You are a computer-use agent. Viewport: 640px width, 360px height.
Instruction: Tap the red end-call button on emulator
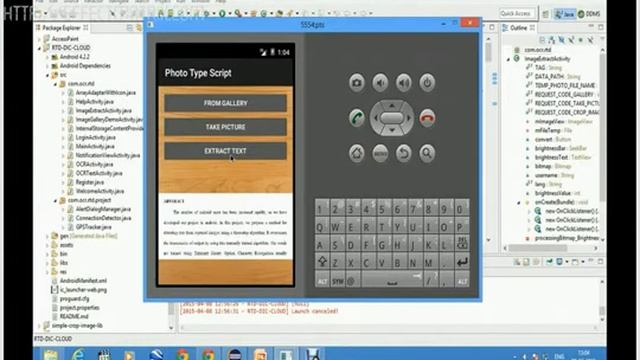427,118
